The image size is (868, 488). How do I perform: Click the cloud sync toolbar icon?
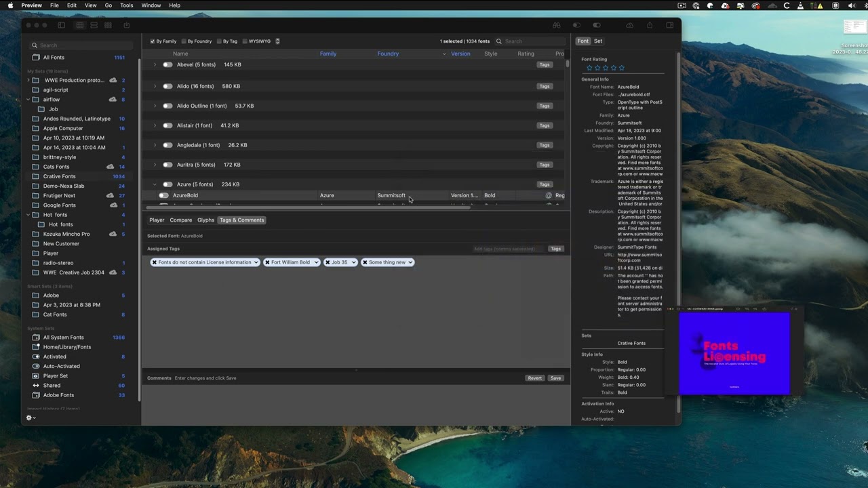click(629, 25)
